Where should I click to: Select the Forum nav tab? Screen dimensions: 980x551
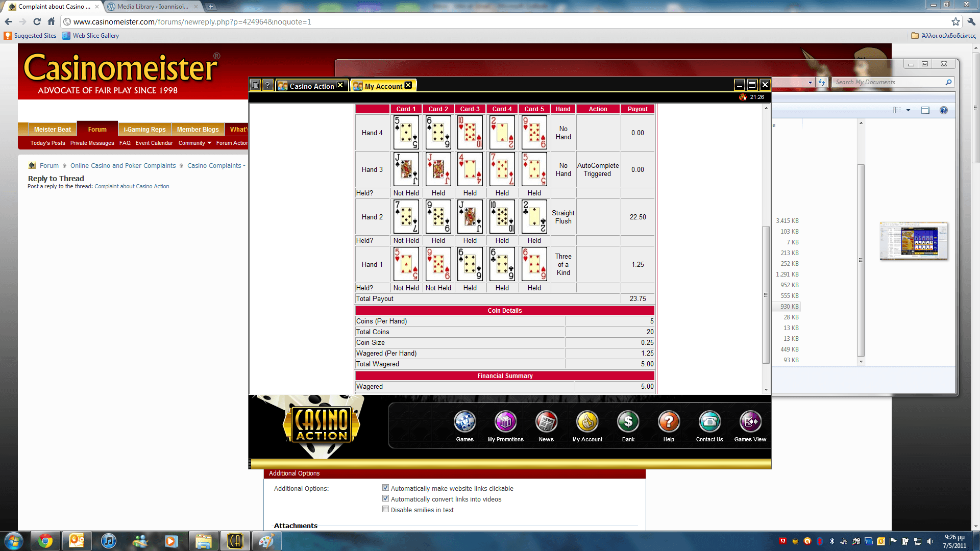[97, 130]
